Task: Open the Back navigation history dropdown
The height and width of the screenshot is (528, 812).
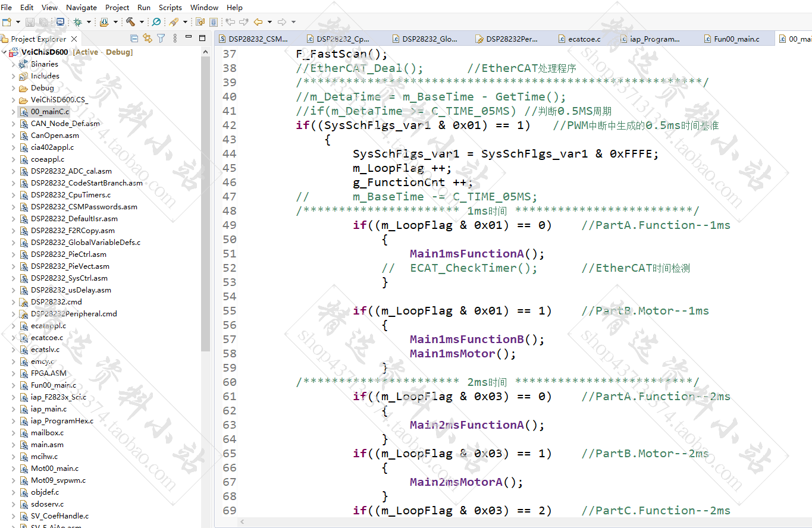Action: click(x=269, y=22)
